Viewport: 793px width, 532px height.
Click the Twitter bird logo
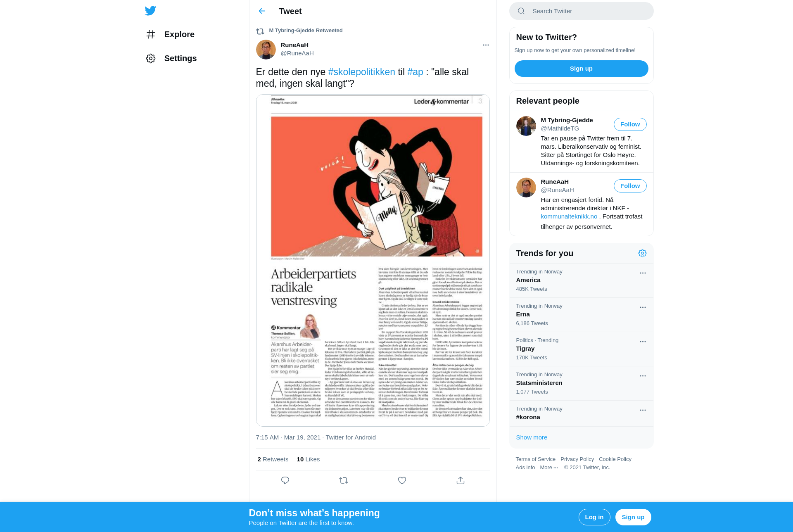(x=150, y=11)
